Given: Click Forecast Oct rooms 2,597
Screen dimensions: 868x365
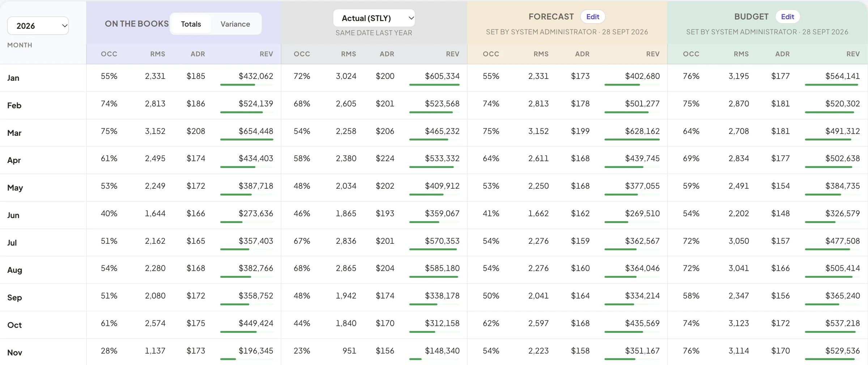Looking at the screenshot, I should click(x=538, y=323).
